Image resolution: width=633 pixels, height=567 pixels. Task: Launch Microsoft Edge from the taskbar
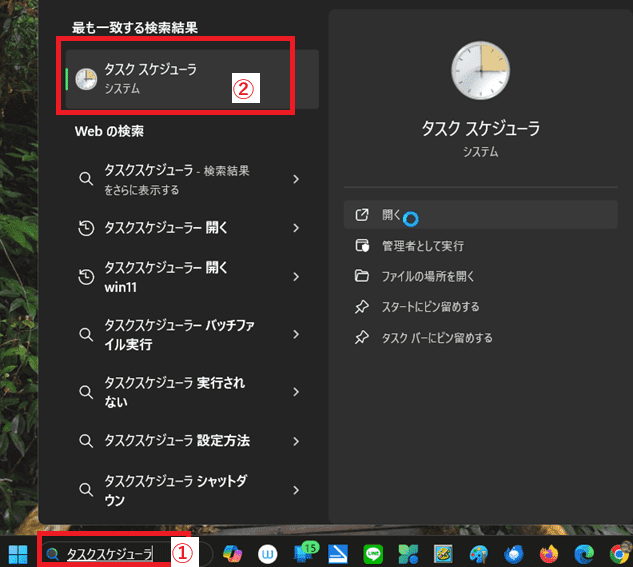[584, 553]
